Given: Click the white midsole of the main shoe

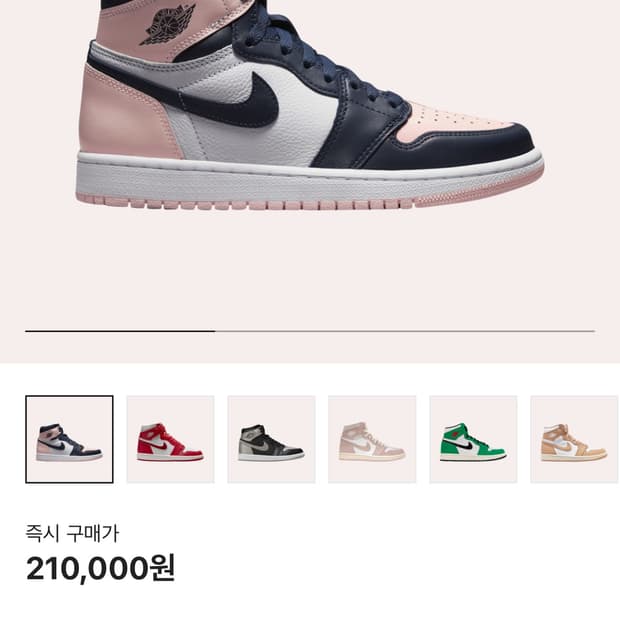Looking at the screenshot, I should click(x=308, y=182).
